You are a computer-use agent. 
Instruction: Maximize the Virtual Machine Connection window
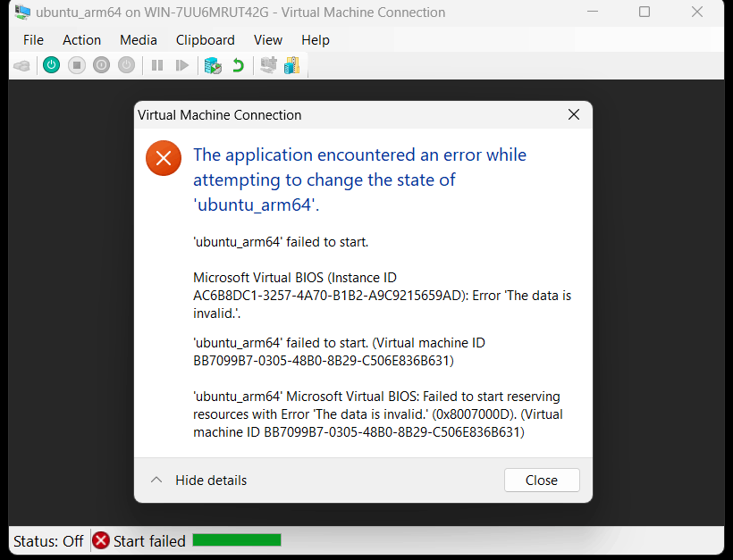tap(645, 13)
